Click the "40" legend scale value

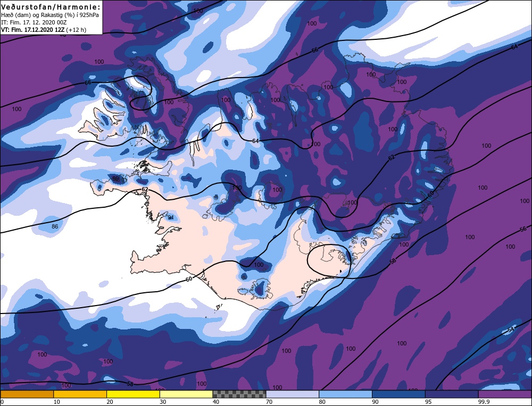click(x=216, y=402)
